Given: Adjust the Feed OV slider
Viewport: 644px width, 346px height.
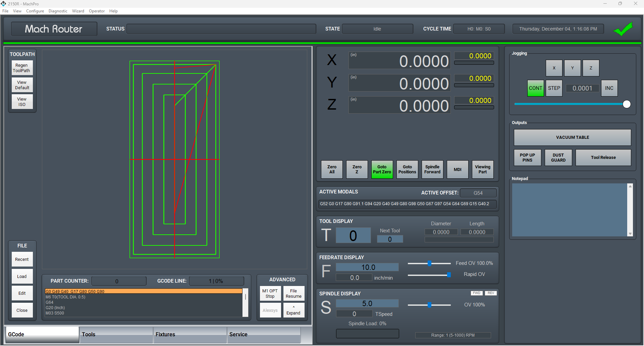Looking at the screenshot, I should [x=430, y=264].
